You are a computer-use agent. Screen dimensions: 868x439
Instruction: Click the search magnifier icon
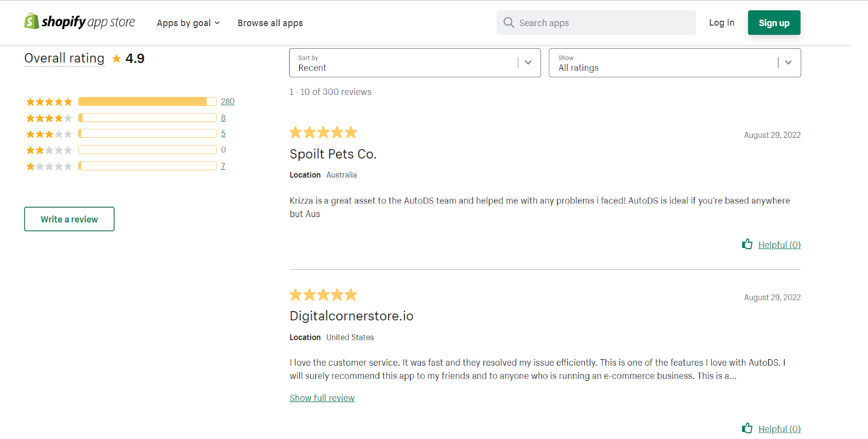coord(508,23)
